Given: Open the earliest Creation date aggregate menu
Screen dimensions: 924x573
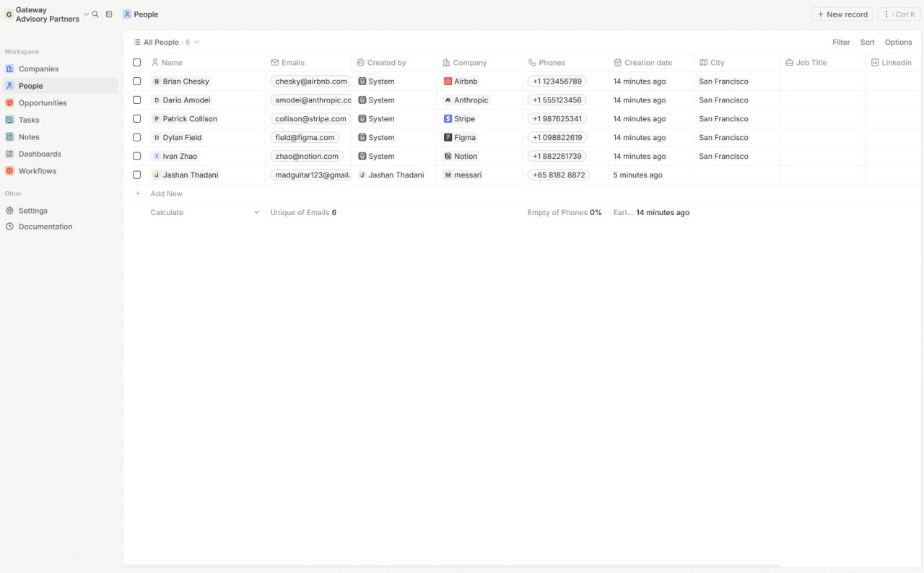Looking at the screenshot, I should pyautogui.click(x=651, y=213).
